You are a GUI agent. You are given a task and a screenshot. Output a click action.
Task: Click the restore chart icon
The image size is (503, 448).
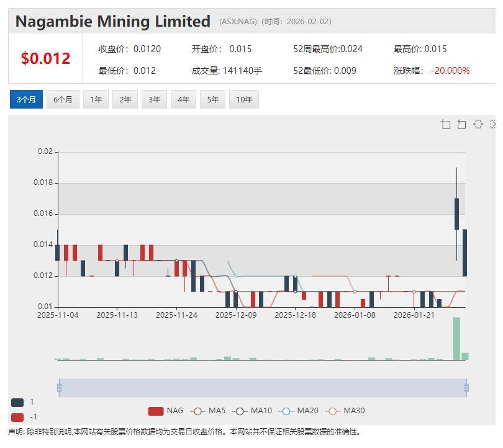[x=478, y=124]
